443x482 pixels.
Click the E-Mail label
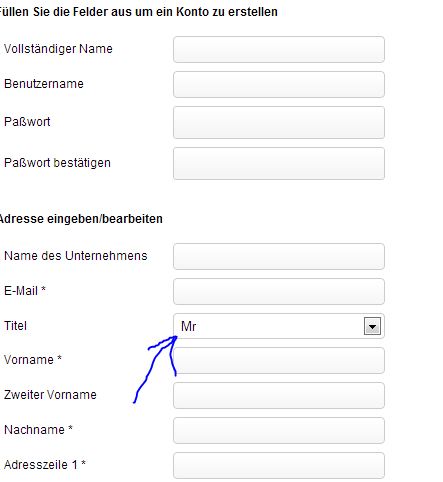(x=25, y=291)
